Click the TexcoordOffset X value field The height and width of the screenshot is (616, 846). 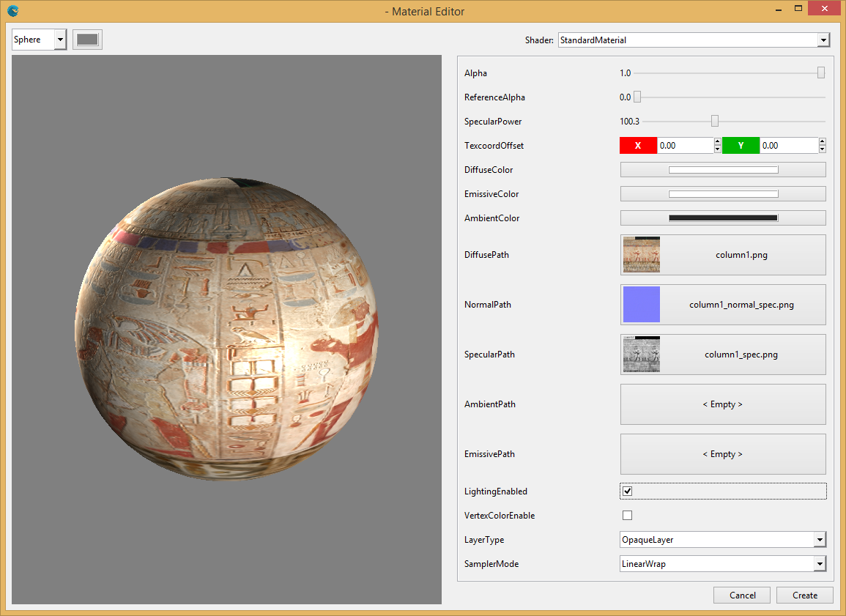point(685,146)
